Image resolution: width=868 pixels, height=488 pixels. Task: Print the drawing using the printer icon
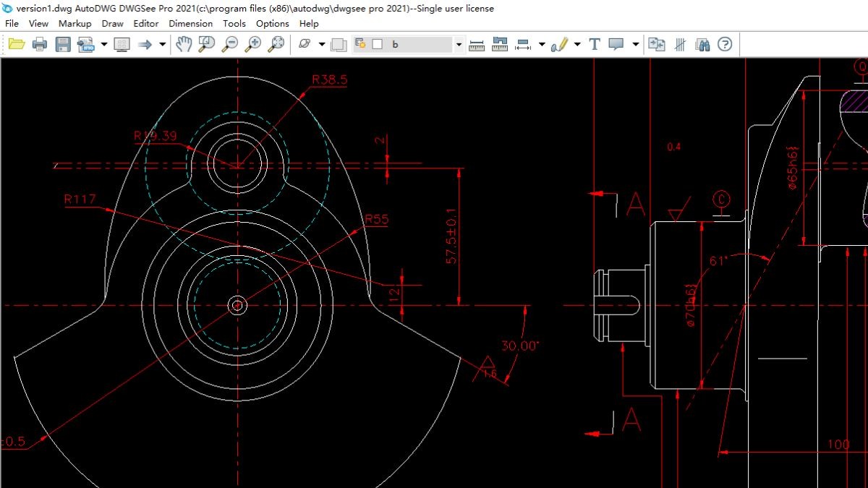coord(40,44)
